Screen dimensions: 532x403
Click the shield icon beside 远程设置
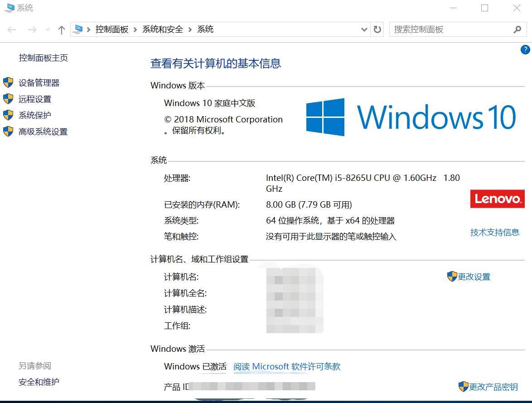coord(8,99)
